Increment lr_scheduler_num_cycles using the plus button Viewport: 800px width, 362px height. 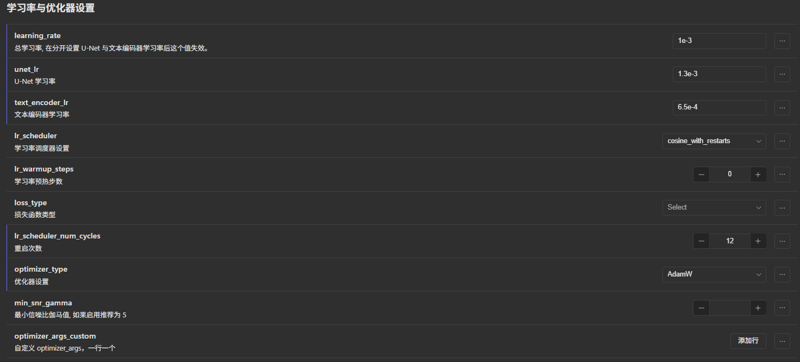point(758,241)
